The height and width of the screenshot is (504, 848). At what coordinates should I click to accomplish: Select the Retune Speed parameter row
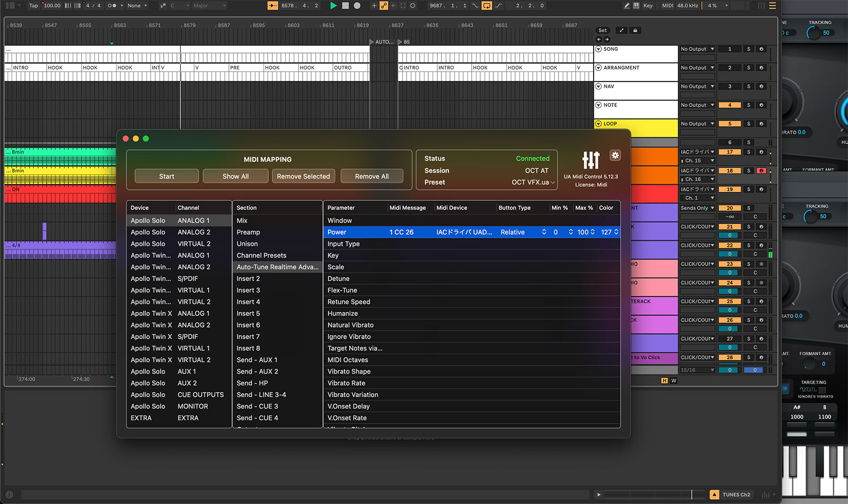click(x=349, y=302)
